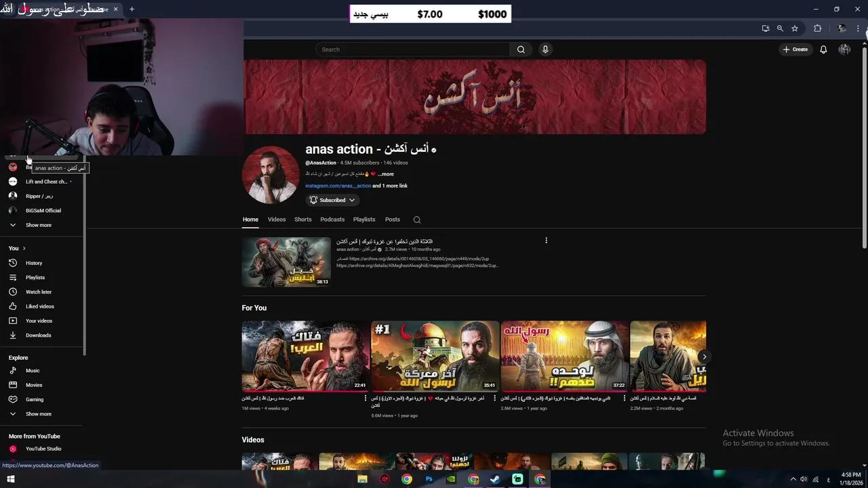This screenshot has height=488, width=868.
Task: Open Photoshop from the taskbar
Action: point(429,479)
